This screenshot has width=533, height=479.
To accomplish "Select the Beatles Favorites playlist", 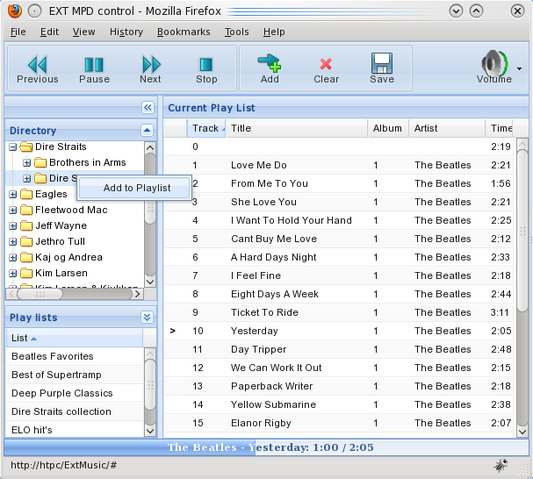I will (x=75, y=356).
